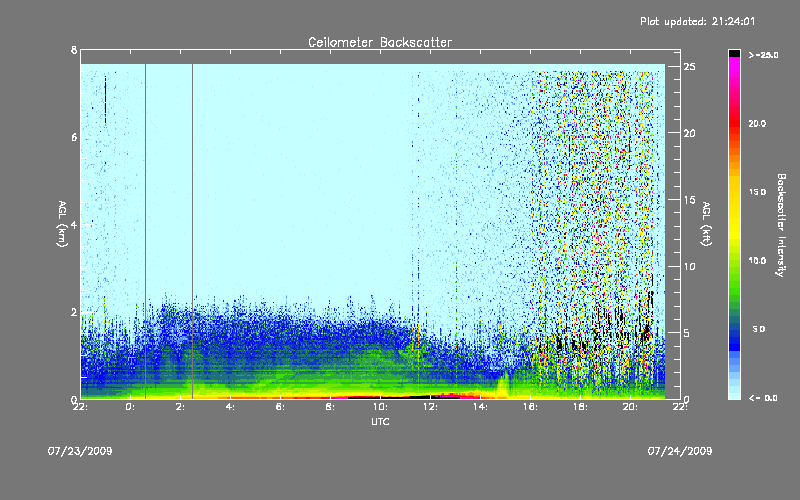
Task: Click the end date '07/24/2009'
Action: pos(680,451)
